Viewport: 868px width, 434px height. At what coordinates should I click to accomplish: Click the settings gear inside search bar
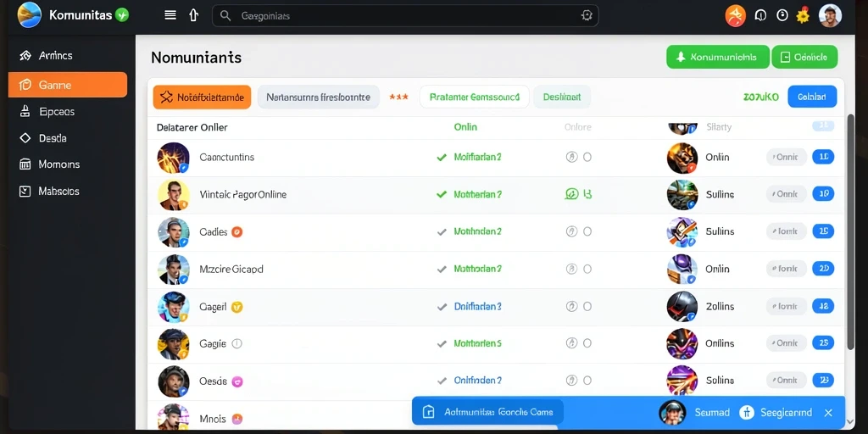[587, 15]
